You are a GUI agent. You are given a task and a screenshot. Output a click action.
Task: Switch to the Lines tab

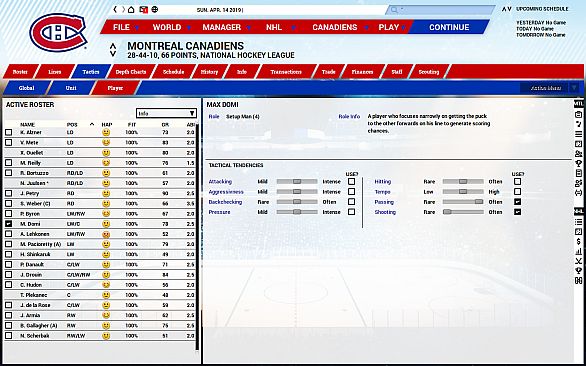tap(55, 72)
